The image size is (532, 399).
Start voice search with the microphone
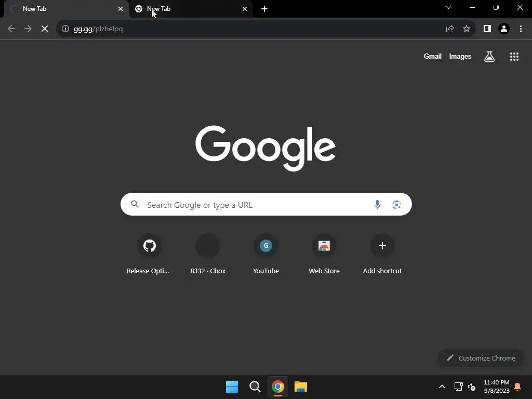[x=377, y=204]
